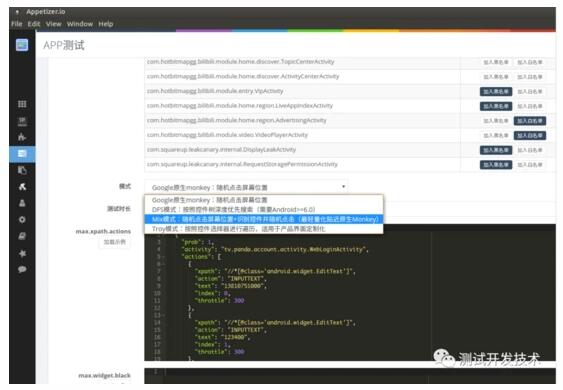
Task: Click the 加载示例 button under max.xpath.actions
Action: pos(115,242)
